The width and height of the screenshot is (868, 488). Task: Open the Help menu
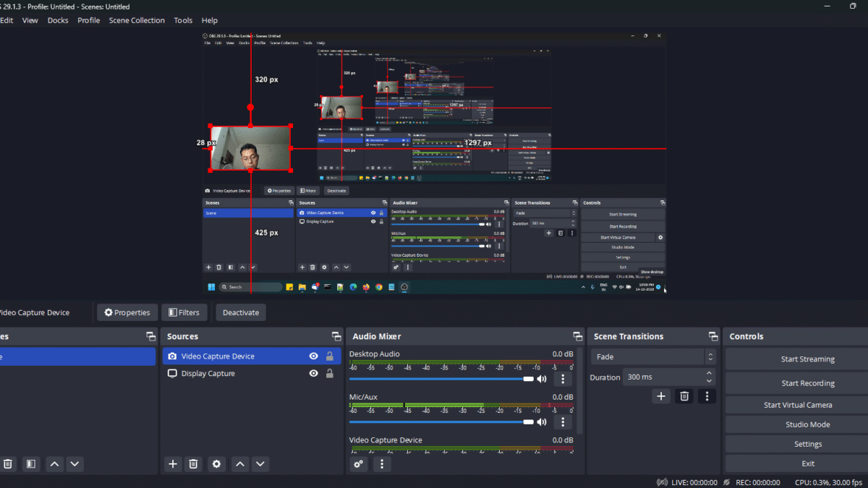point(210,20)
